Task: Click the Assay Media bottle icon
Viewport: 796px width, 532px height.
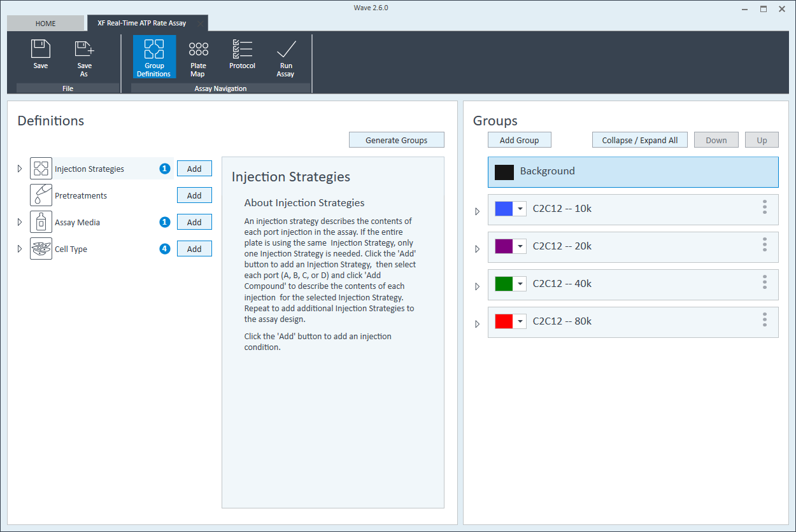Action: pos(41,222)
